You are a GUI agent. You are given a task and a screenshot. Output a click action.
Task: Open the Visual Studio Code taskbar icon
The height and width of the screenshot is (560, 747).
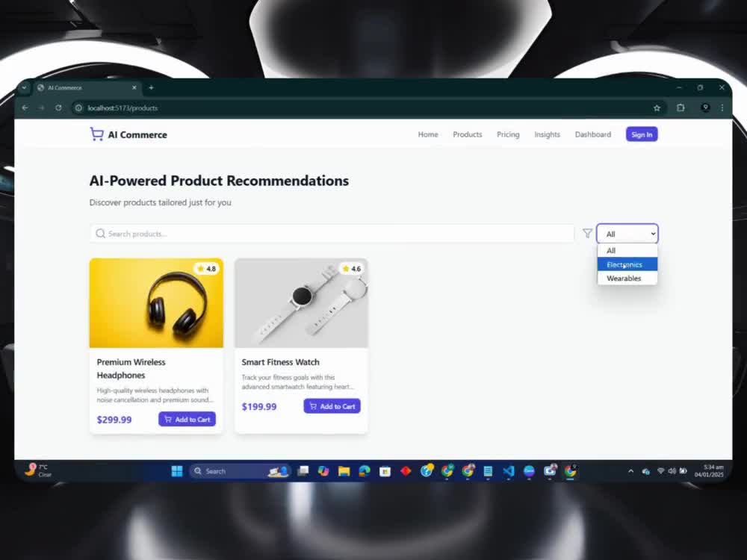pyautogui.click(x=508, y=471)
